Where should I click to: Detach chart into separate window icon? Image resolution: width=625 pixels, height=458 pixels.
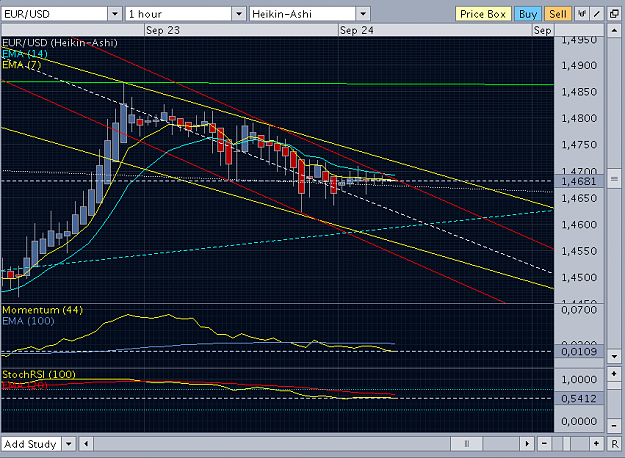pyautogui.click(x=614, y=14)
